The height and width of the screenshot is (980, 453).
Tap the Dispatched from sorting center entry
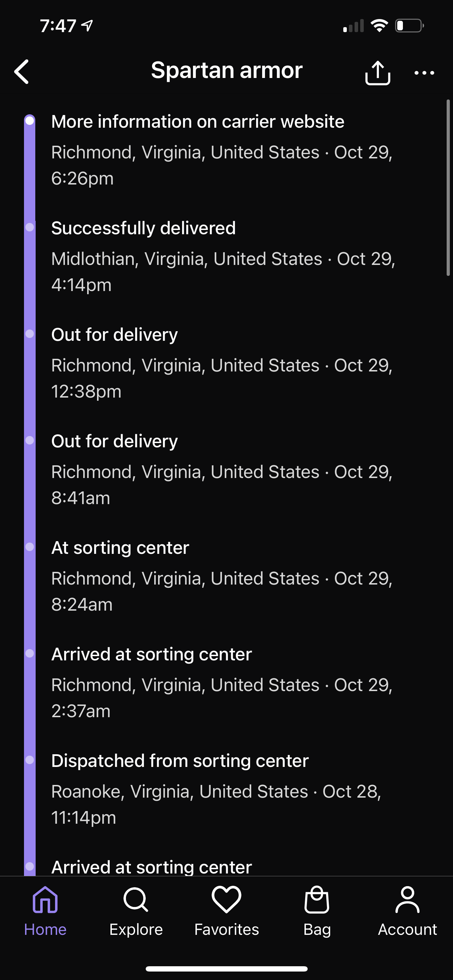tap(180, 761)
